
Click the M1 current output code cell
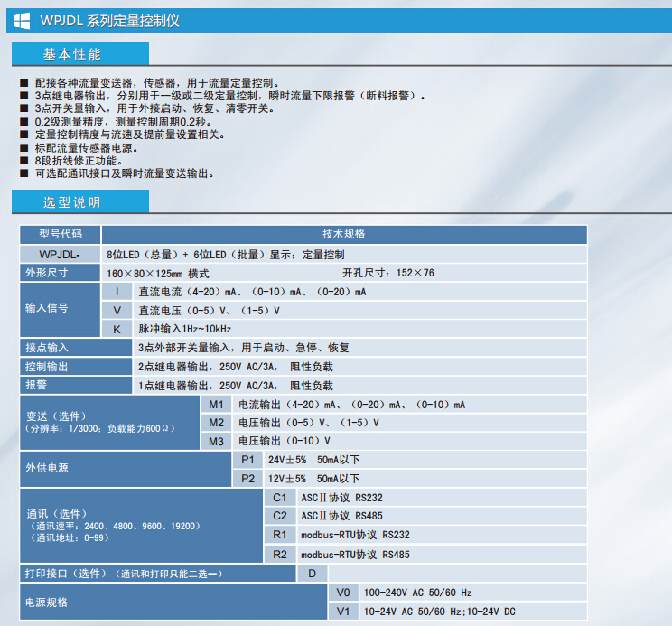point(216,404)
